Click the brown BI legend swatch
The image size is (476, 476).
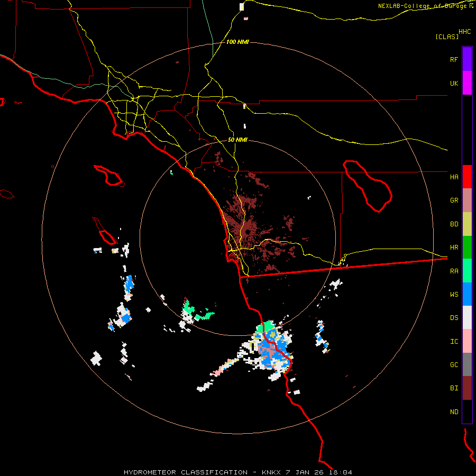[467, 388]
